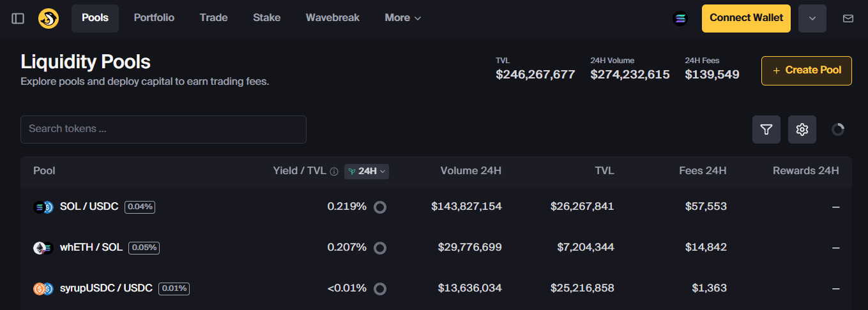Expand the More navigation menu
868x310 pixels.
click(403, 18)
